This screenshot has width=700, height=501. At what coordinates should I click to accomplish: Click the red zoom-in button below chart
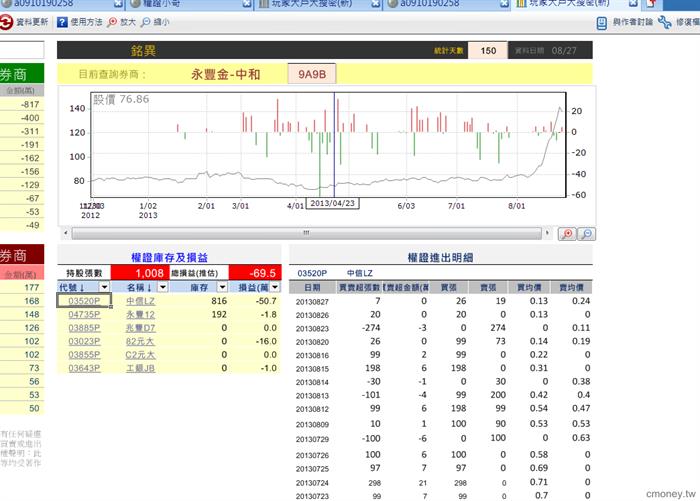coord(567,234)
